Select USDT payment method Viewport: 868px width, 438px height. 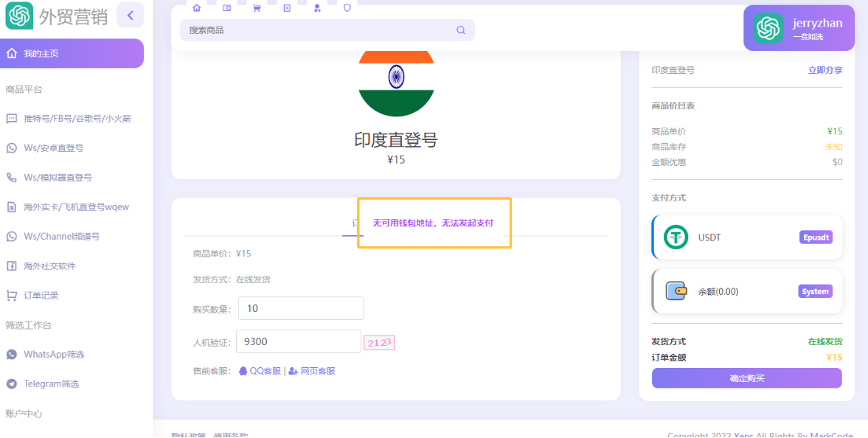click(747, 237)
